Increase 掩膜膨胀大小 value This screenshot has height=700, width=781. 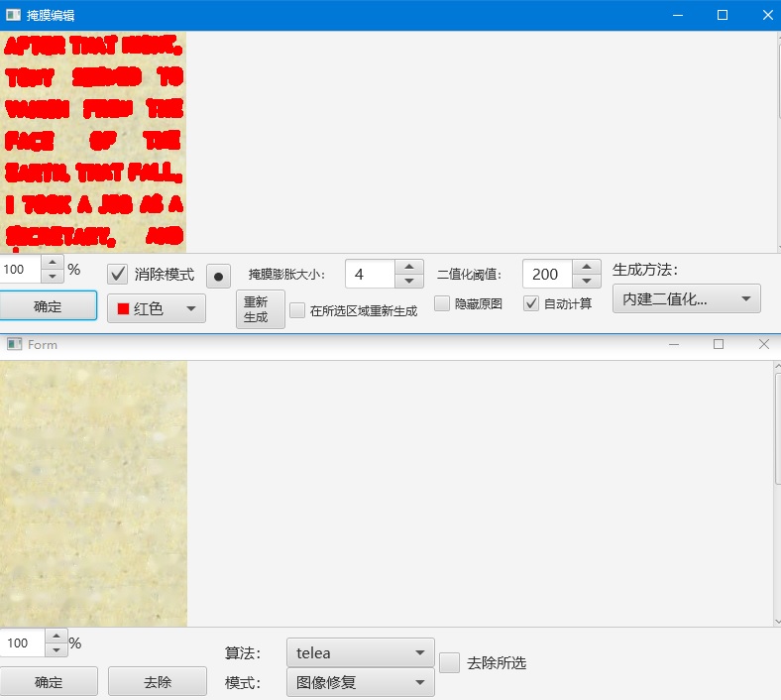tap(409, 267)
